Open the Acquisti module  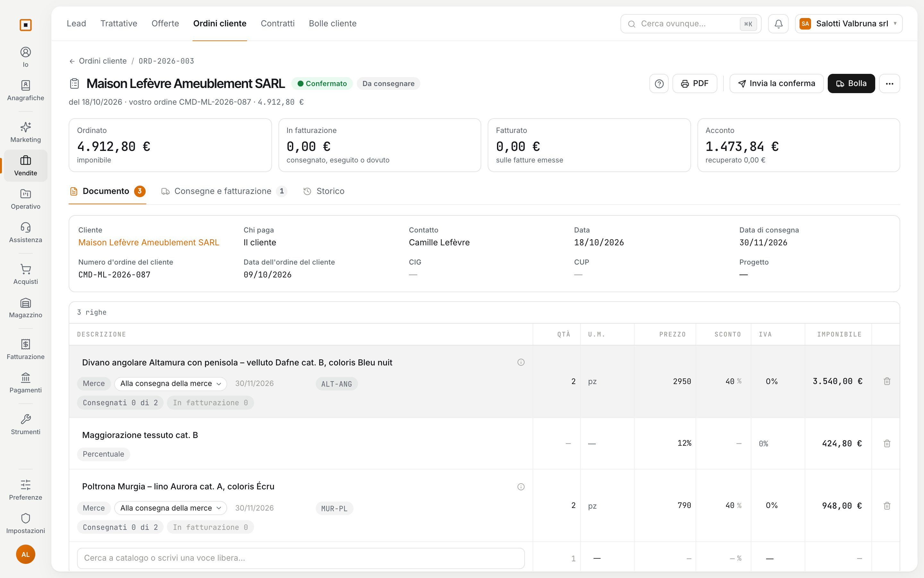(26, 274)
